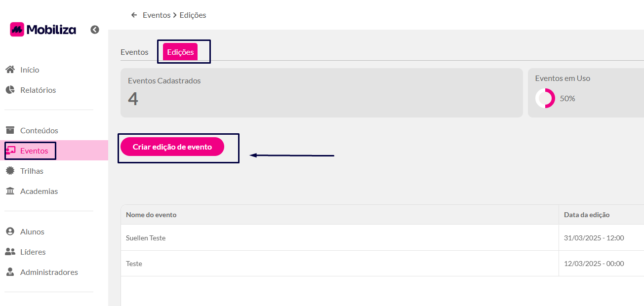Go back using the breadcrumb arrow

[x=134, y=15]
